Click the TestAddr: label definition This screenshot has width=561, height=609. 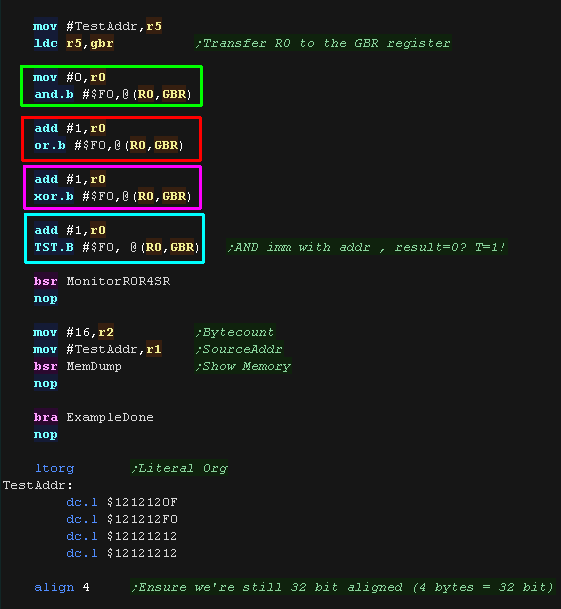[x=38, y=485]
